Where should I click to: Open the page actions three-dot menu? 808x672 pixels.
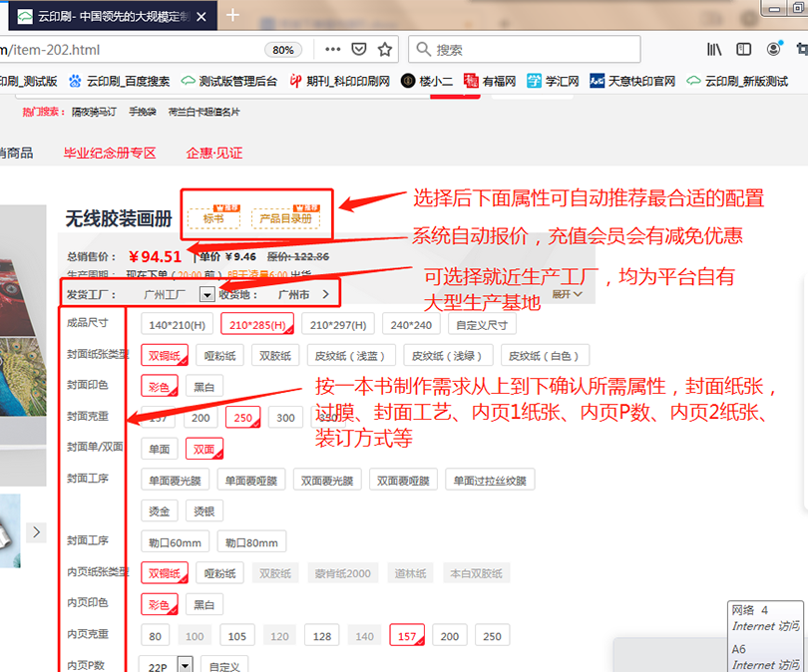tap(332, 50)
